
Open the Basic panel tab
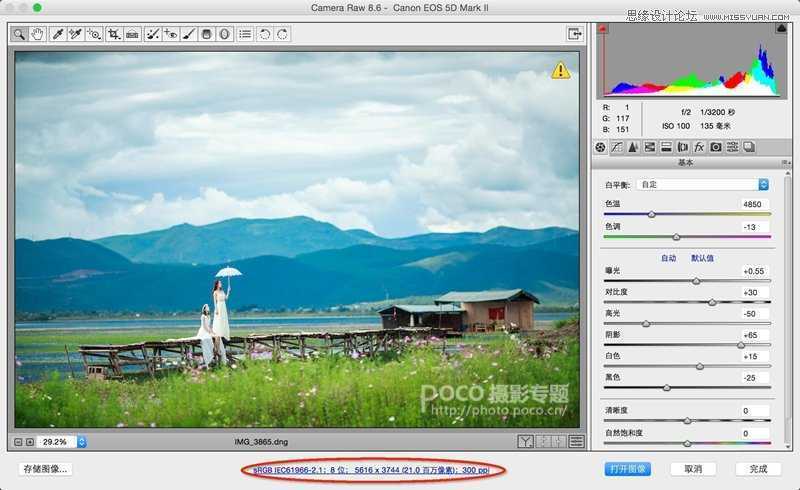(x=601, y=148)
